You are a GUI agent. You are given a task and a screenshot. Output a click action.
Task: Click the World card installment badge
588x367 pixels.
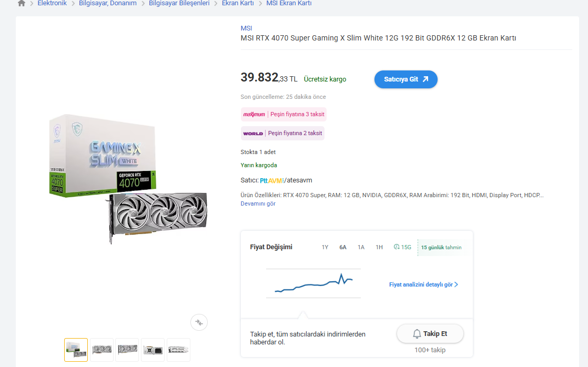(x=282, y=133)
